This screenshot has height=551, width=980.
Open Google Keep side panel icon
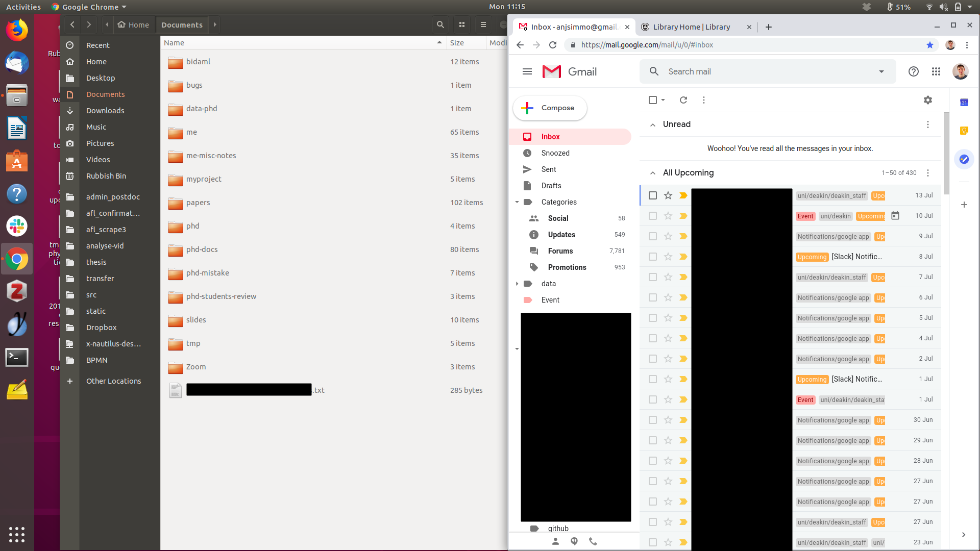coord(964,131)
